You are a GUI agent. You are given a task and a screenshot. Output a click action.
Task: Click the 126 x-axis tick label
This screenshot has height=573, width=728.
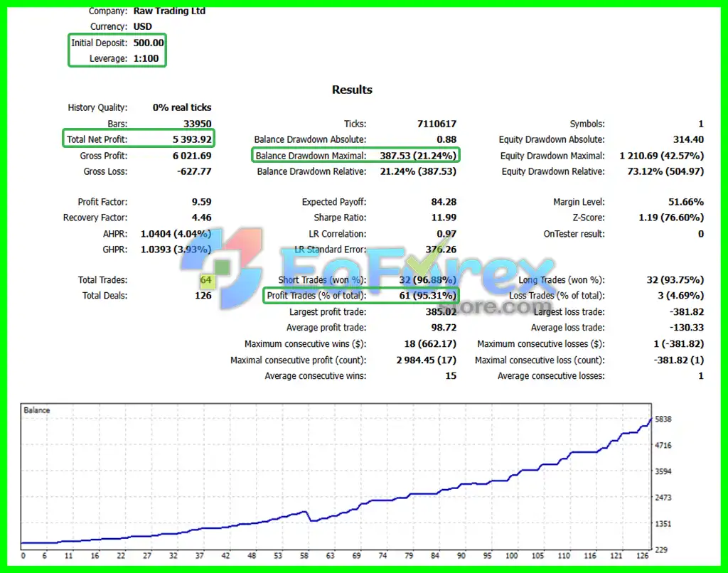pos(643,556)
